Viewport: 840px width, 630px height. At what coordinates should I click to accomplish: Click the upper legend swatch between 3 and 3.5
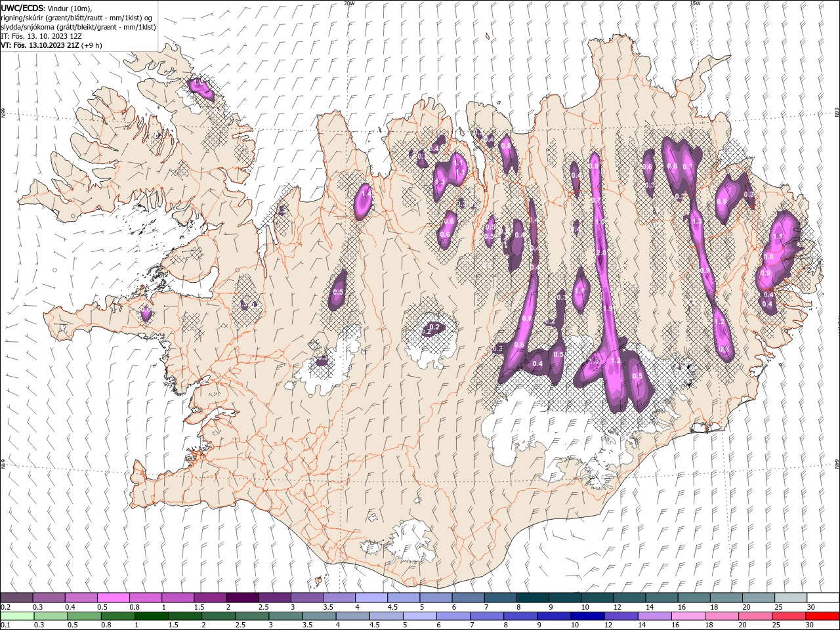307,598
